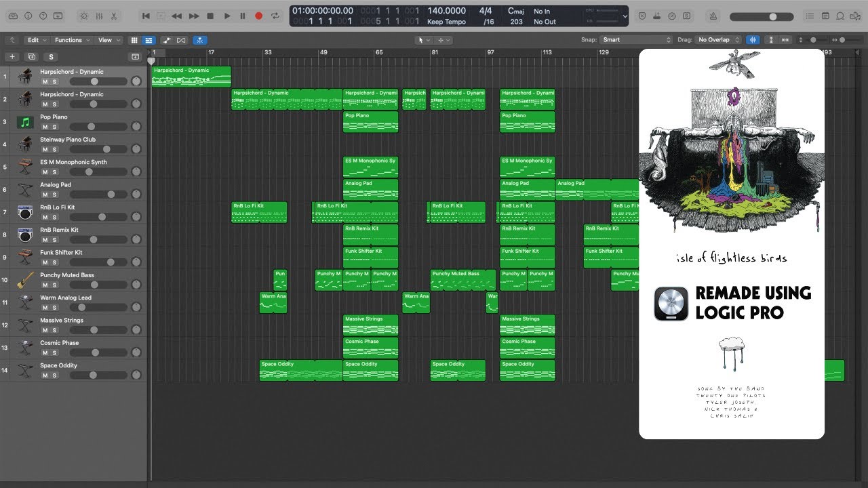The height and width of the screenshot is (488, 868).
Task: Click the tempo value 140.0000
Action: [x=446, y=11]
